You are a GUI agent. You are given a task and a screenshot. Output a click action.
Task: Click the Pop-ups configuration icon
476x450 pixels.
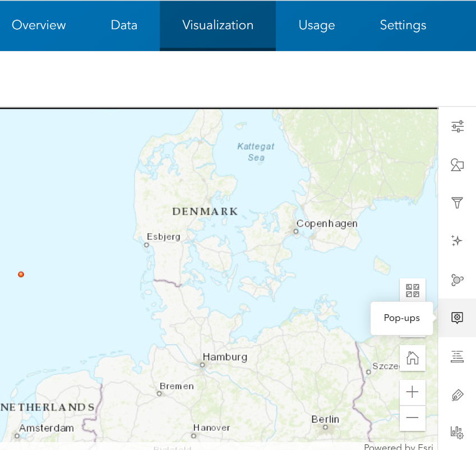point(457,318)
